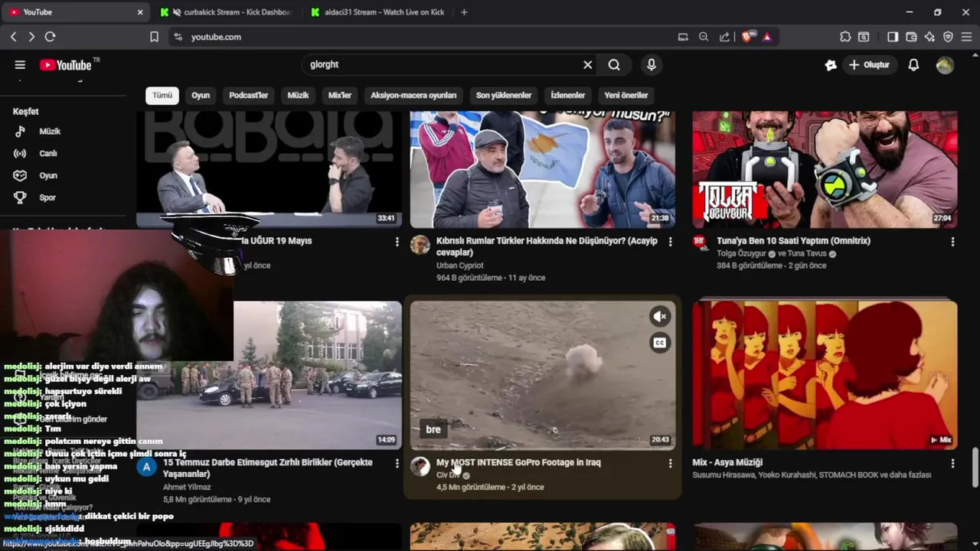980x551 pixels.
Task: Open Oyun in Keşfet sidebar
Action: coord(48,176)
